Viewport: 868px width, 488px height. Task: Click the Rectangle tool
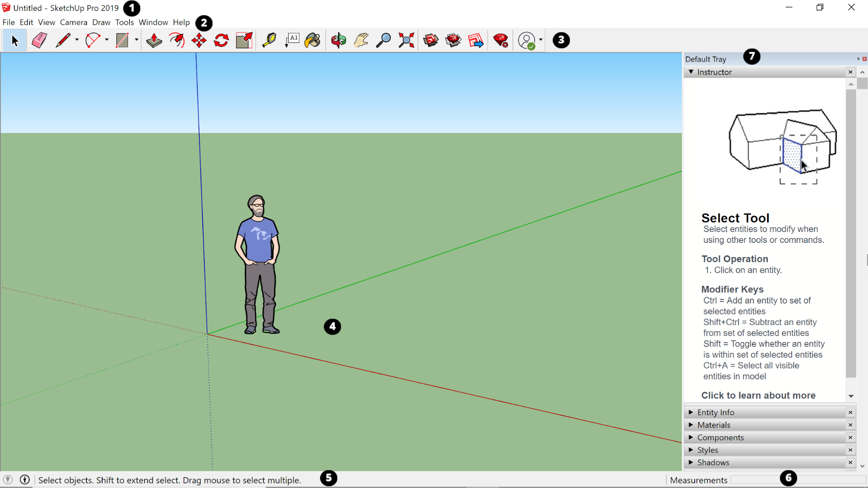122,40
